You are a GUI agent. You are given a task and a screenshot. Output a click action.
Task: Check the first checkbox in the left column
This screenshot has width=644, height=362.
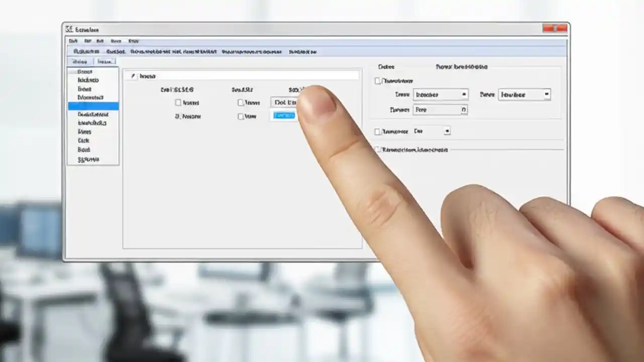click(179, 103)
